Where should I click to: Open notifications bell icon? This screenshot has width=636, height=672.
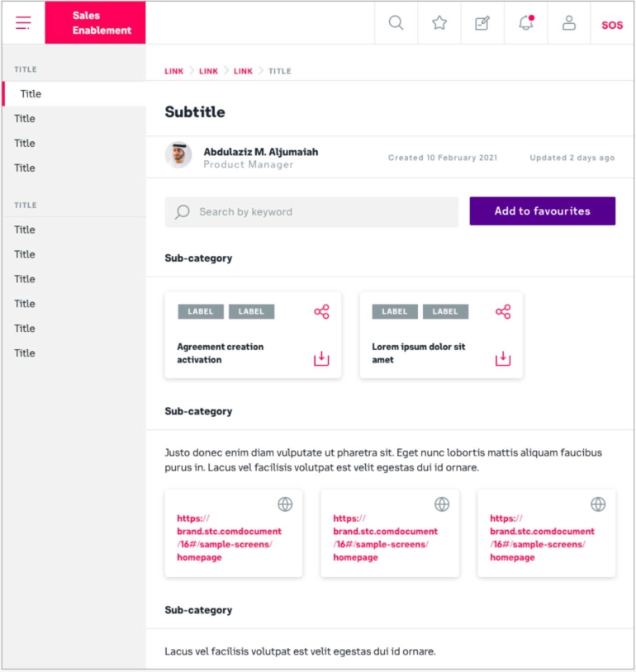526,23
